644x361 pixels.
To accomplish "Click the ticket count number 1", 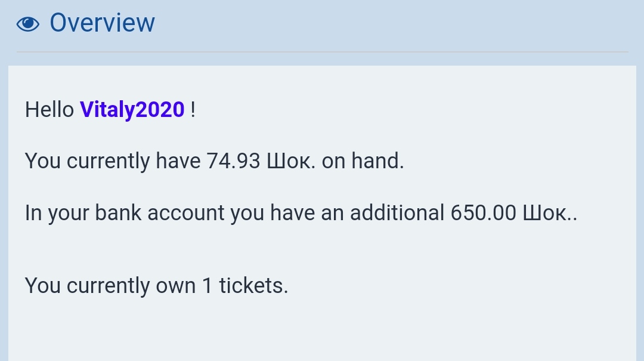I will coord(207,286).
